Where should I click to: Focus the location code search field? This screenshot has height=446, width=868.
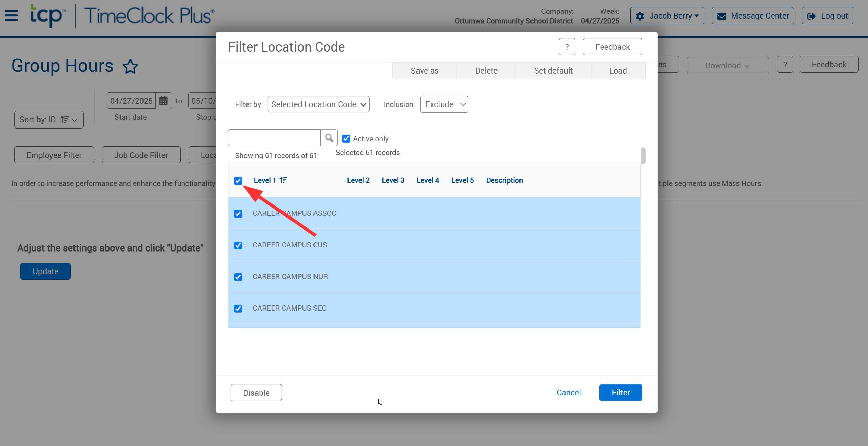pos(274,138)
